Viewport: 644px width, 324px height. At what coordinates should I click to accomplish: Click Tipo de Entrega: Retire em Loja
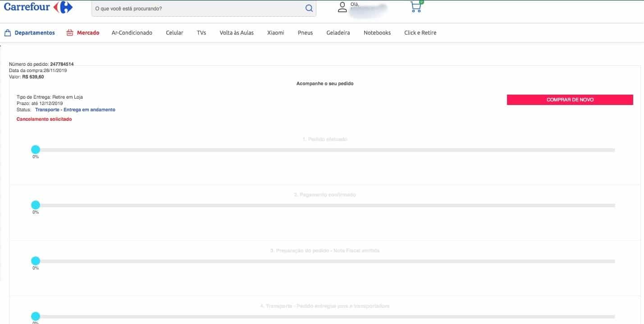point(50,97)
